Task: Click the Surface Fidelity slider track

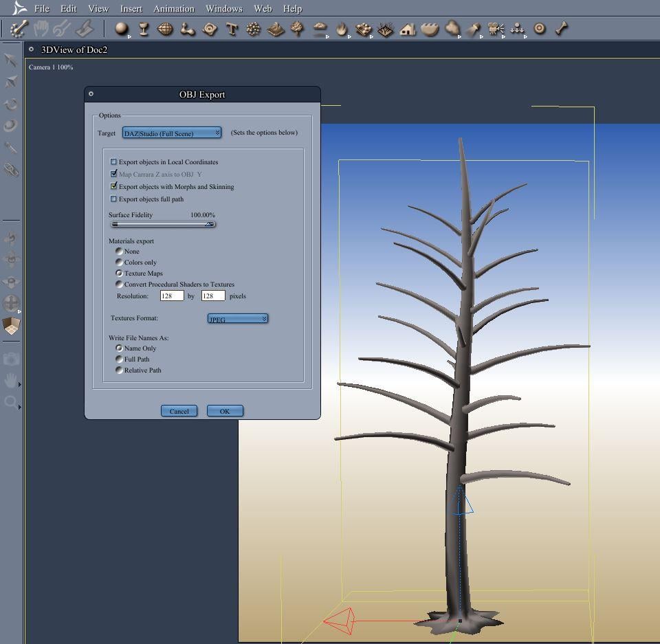Action: click(x=162, y=224)
